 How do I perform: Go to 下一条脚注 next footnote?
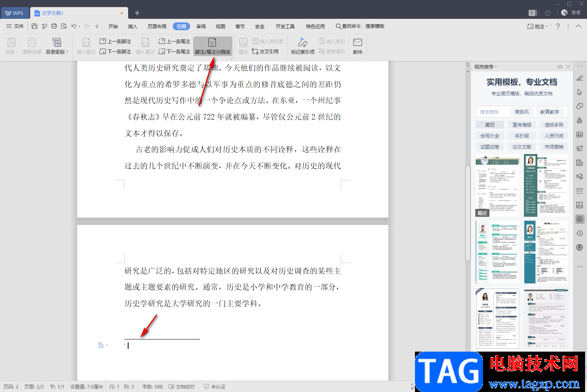pyautogui.click(x=115, y=51)
